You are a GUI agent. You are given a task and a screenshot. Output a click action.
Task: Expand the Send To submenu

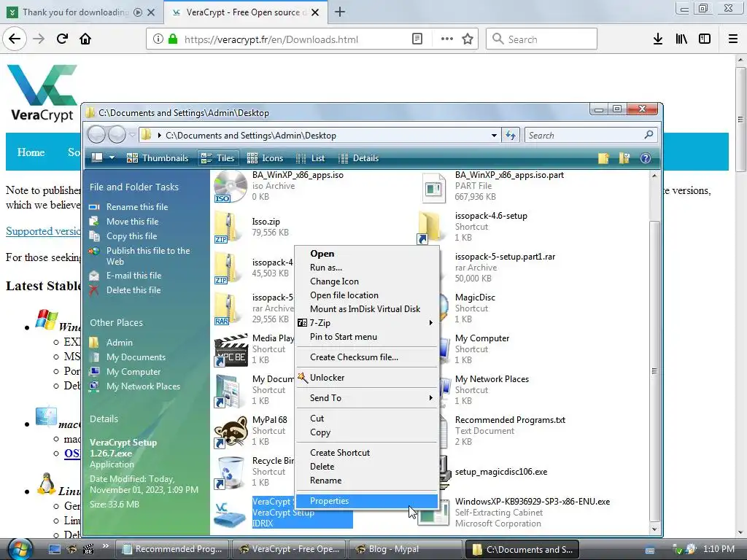coord(366,398)
